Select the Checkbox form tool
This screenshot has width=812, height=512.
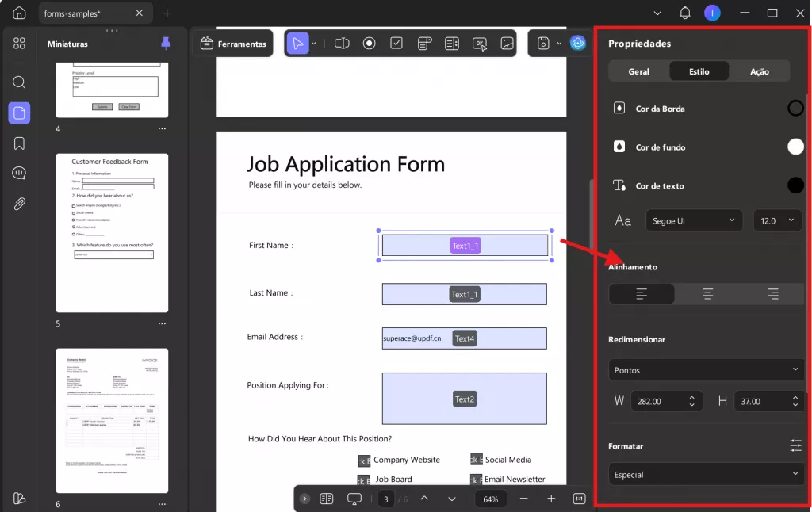396,43
